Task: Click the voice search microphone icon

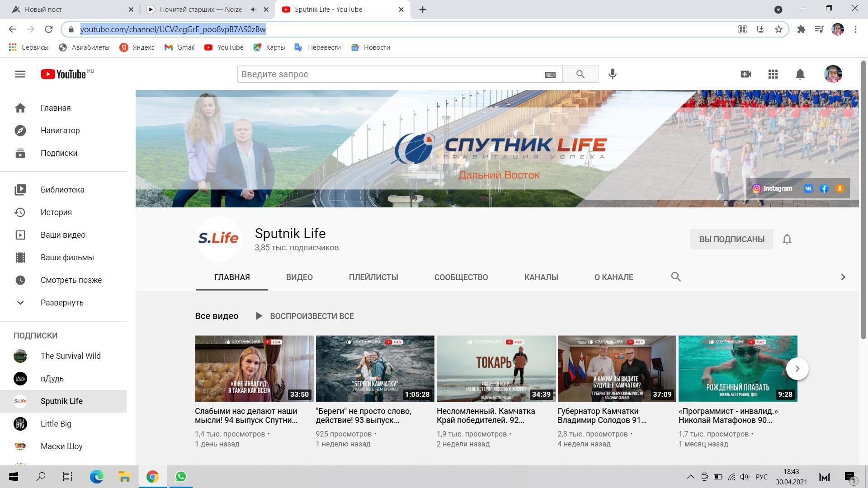Action: [x=612, y=74]
